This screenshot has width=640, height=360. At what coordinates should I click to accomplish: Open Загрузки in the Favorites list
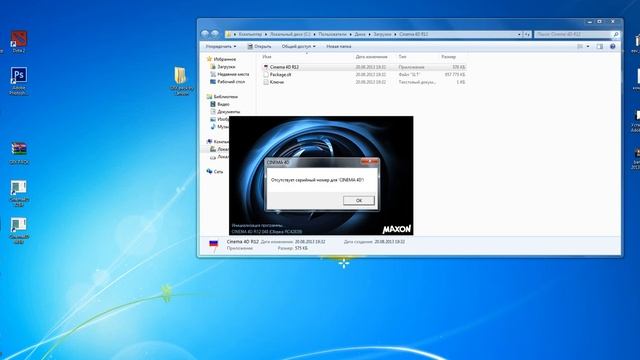[226, 67]
